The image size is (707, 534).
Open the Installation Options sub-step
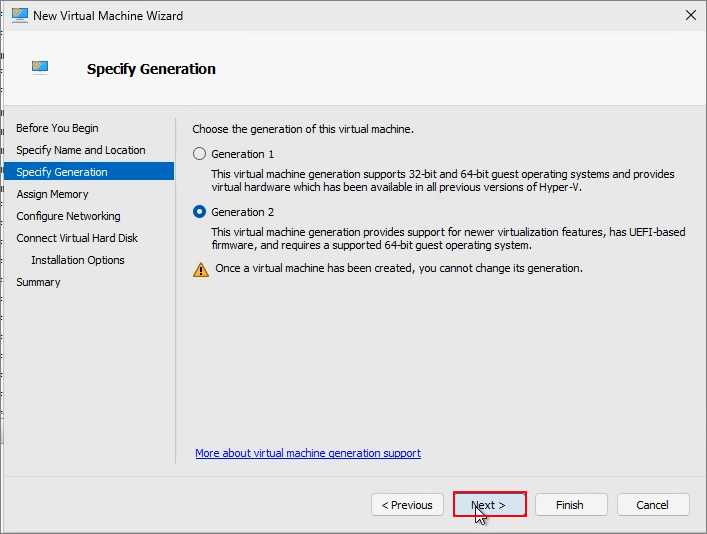[78, 260]
